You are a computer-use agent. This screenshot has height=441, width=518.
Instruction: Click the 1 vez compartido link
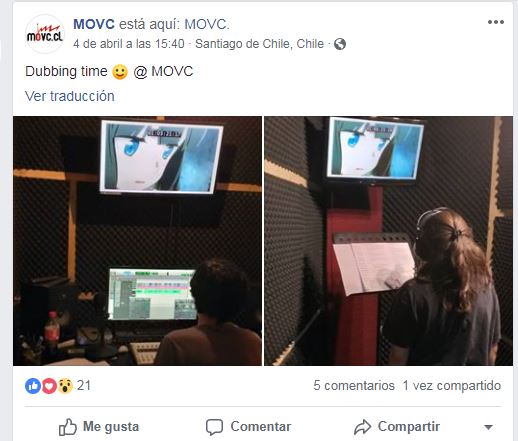(452, 386)
